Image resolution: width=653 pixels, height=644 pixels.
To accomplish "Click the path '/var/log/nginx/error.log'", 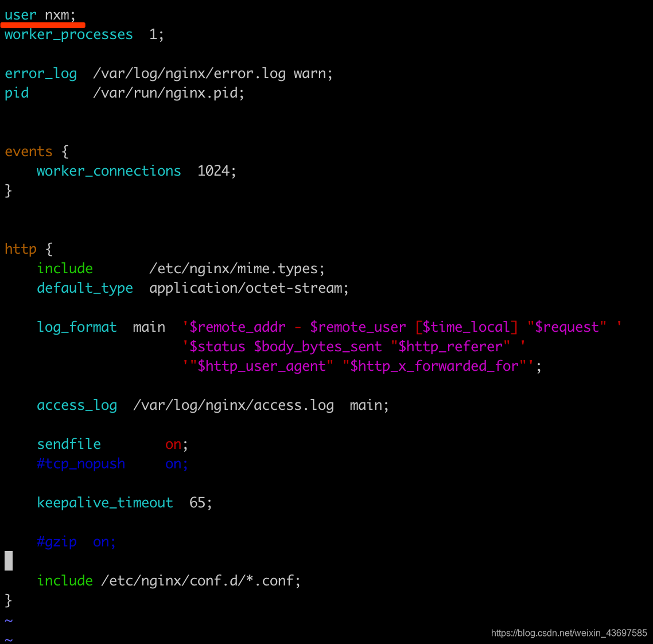I will (189, 73).
